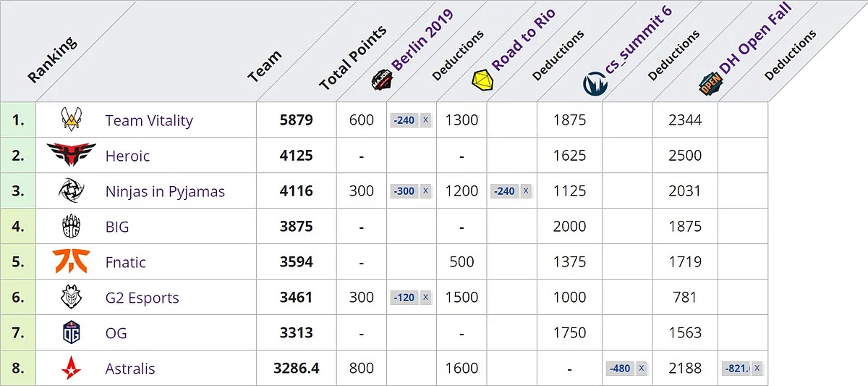This screenshot has width=868, height=386.
Task: Click the OG team logo
Action: point(71,333)
